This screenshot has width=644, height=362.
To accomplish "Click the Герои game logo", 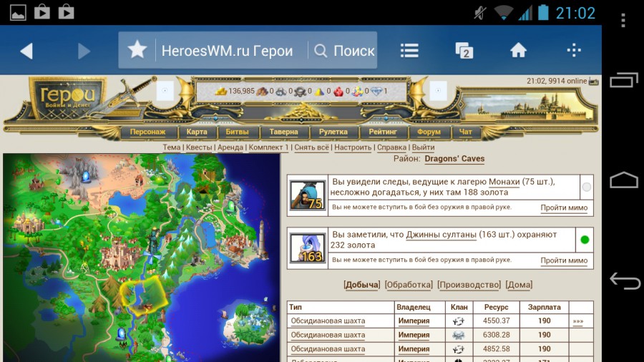I will (68, 98).
